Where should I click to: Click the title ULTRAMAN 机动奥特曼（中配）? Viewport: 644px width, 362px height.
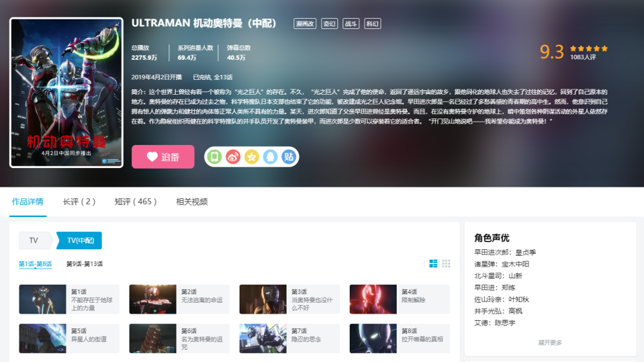(204, 23)
